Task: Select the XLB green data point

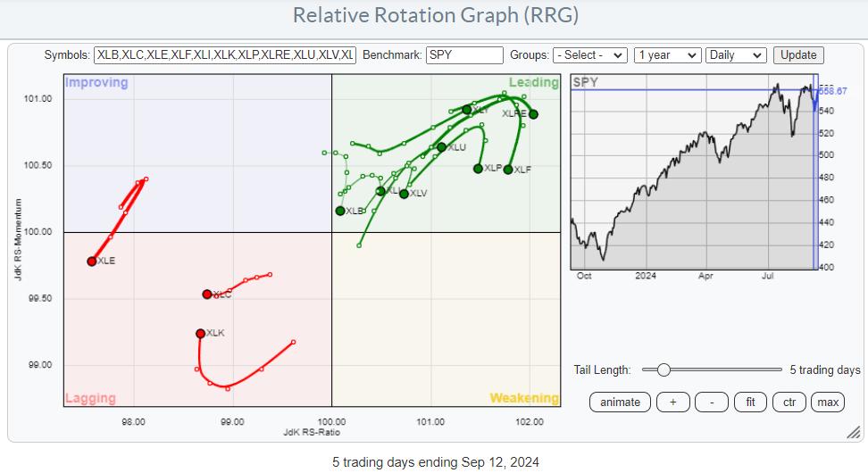Action: [x=340, y=211]
